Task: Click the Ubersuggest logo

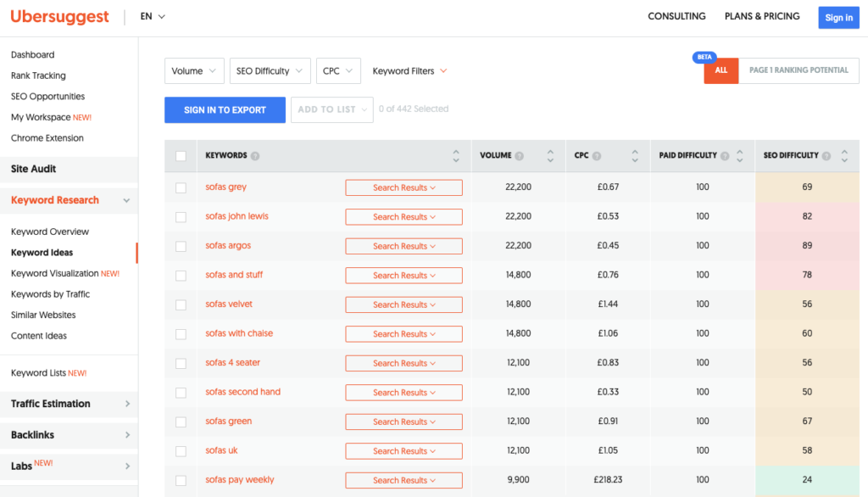Action: [60, 17]
